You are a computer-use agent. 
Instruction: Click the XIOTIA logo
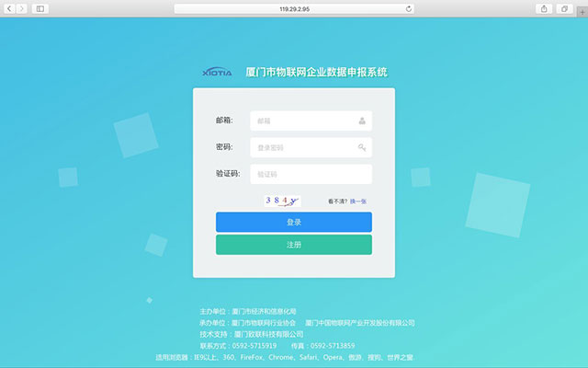tap(219, 72)
